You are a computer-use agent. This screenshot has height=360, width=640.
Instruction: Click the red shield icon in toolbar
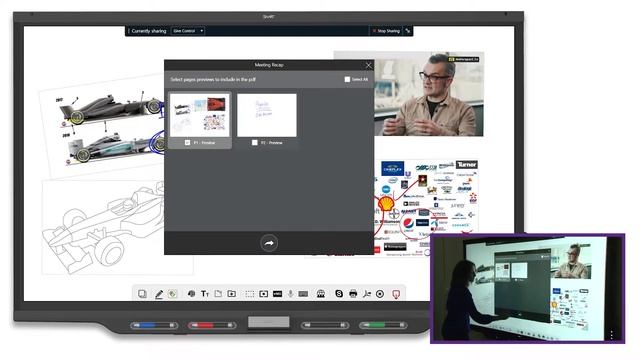(x=396, y=294)
